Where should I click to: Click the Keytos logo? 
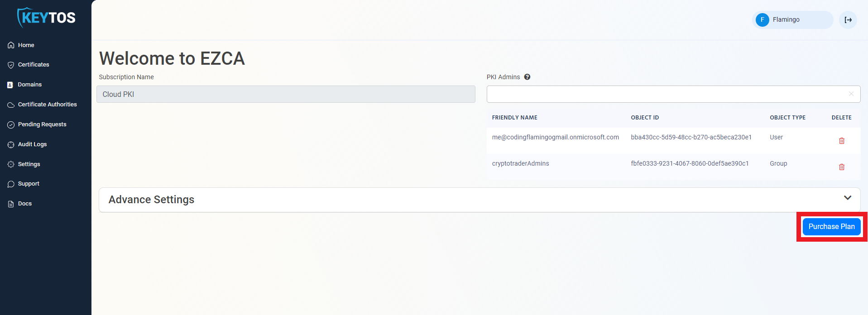point(46,17)
